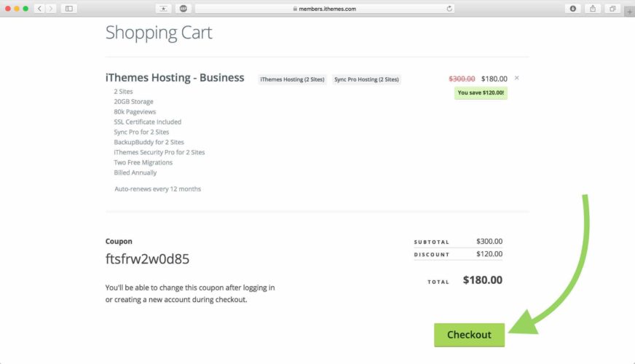This screenshot has width=635, height=364.
Task: Click the TOTAL $180.00 amount
Action: 483,280
